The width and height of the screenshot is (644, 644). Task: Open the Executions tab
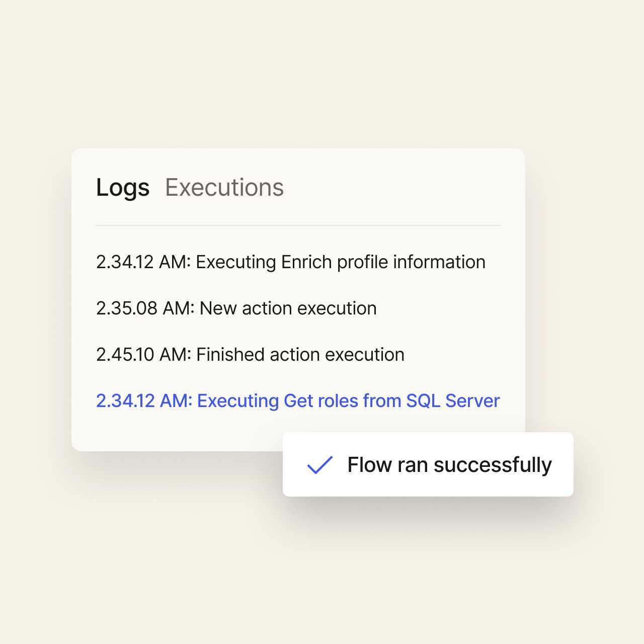pos(224,188)
